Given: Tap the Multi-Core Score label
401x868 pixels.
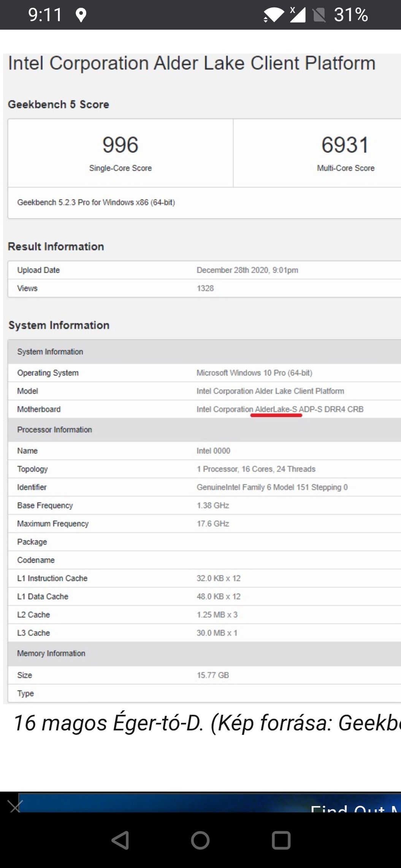Looking at the screenshot, I should pyautogui.click(x=346, y=168).
